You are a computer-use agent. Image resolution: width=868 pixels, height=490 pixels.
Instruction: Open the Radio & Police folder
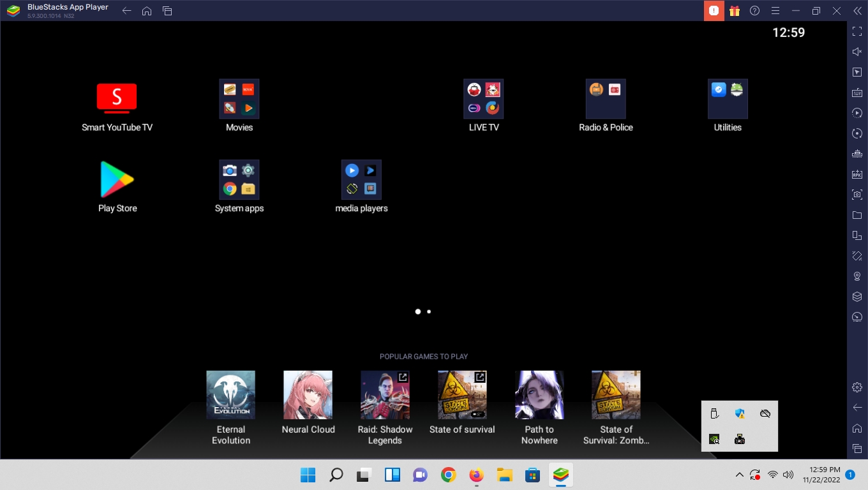click(x=606, y=99)
